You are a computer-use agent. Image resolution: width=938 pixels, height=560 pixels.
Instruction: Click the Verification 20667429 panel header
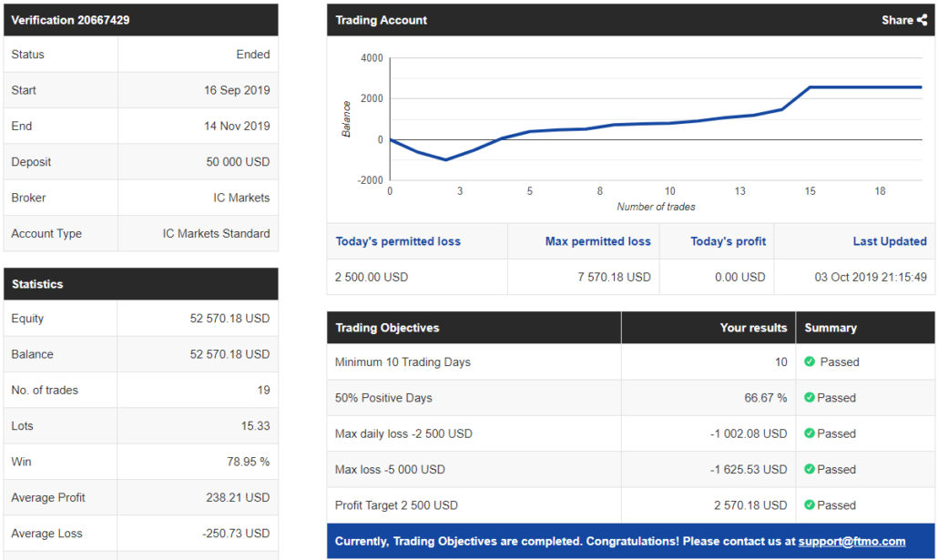[140, 20]
